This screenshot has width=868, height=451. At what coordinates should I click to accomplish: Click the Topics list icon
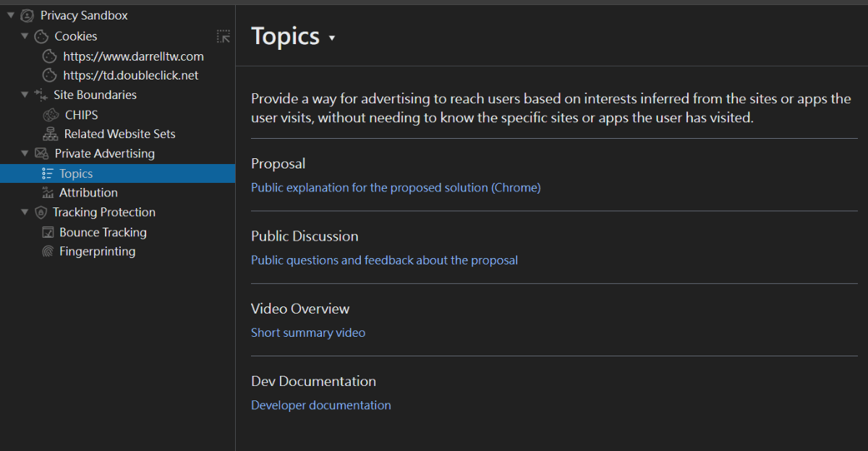48,173
